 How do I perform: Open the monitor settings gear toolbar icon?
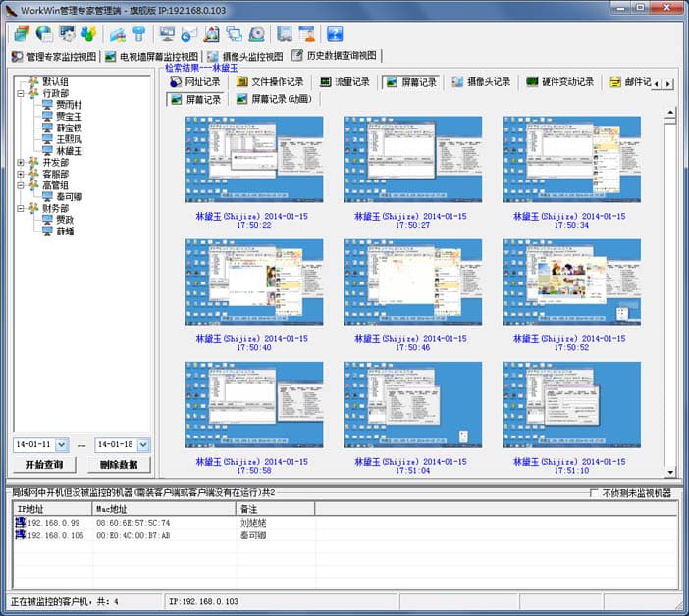67,33
